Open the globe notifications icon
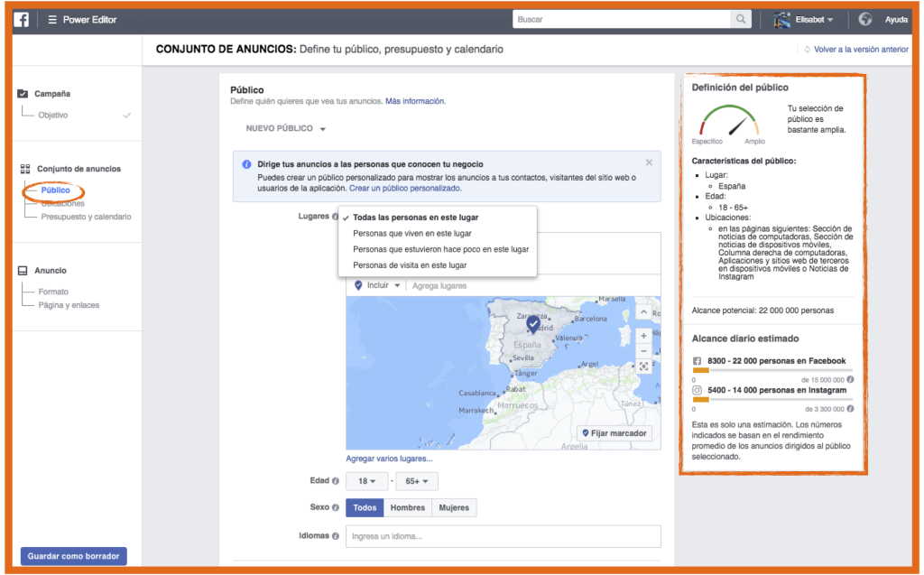 (865, 19)
